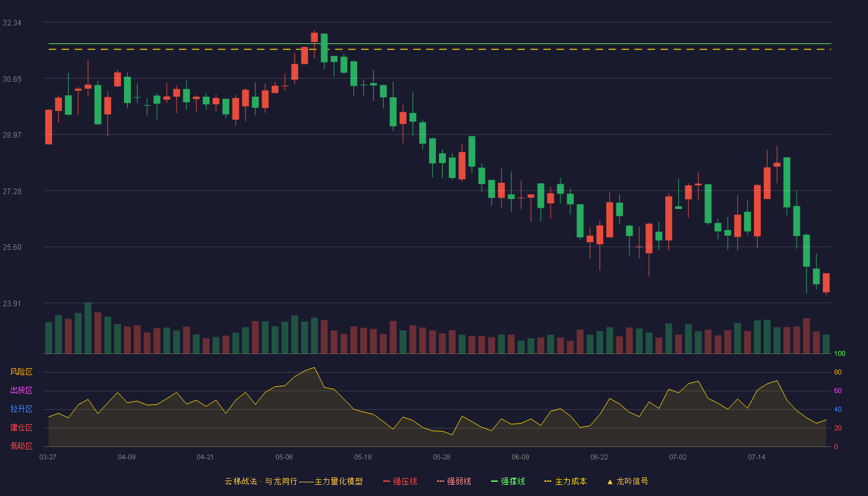The height and width of the screenshot is (496, 868).
Task: Click the 32.34 price axis label
Action: coord(12,23)
